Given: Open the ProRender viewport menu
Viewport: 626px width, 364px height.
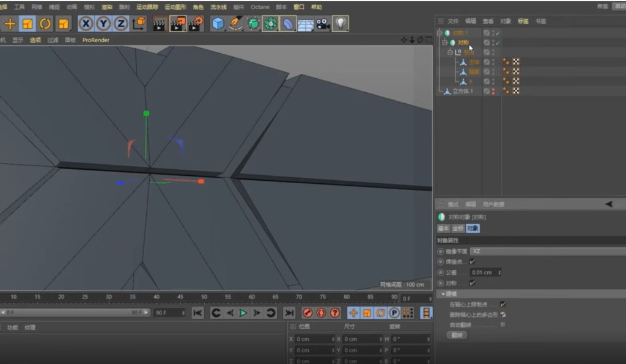Looking at the screenshot, I should click(96, 40).
